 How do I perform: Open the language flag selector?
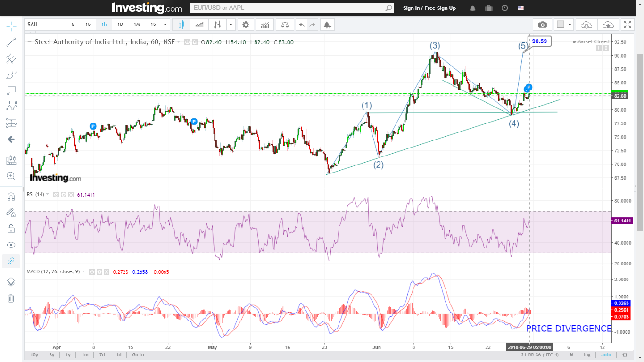coord(520,8)
